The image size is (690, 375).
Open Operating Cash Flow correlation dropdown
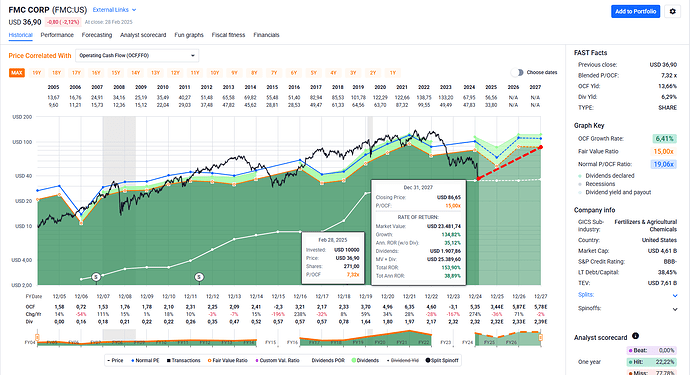(x=137, y=55)
